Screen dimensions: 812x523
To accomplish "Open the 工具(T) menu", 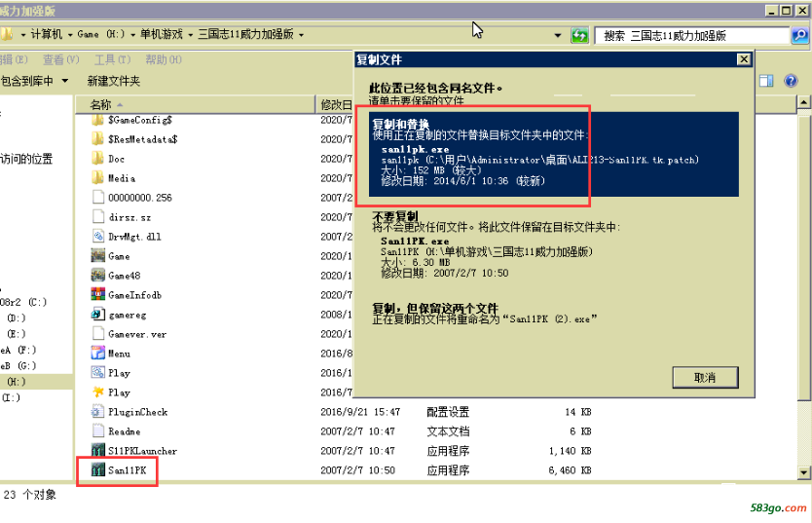I will (112, 59).
